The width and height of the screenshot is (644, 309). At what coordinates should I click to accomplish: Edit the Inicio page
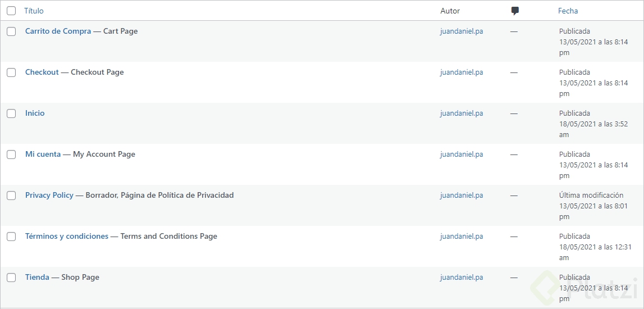coord(35,113)
